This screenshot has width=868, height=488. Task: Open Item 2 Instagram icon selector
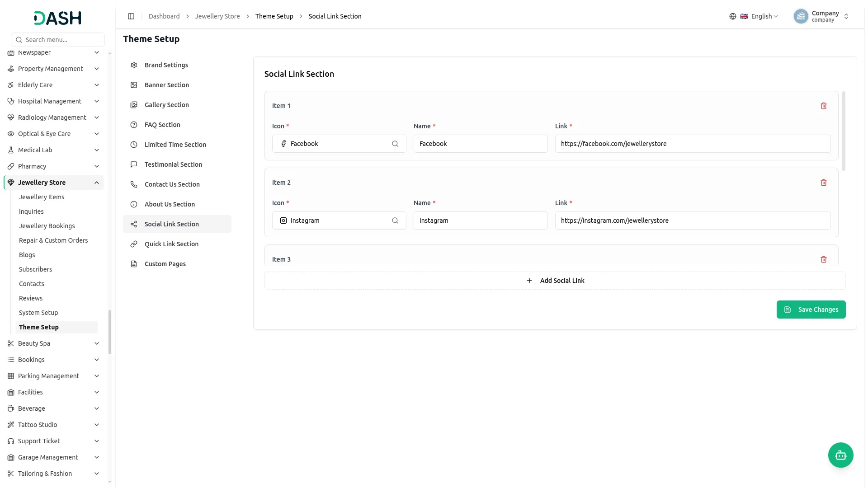pos(339,221)
